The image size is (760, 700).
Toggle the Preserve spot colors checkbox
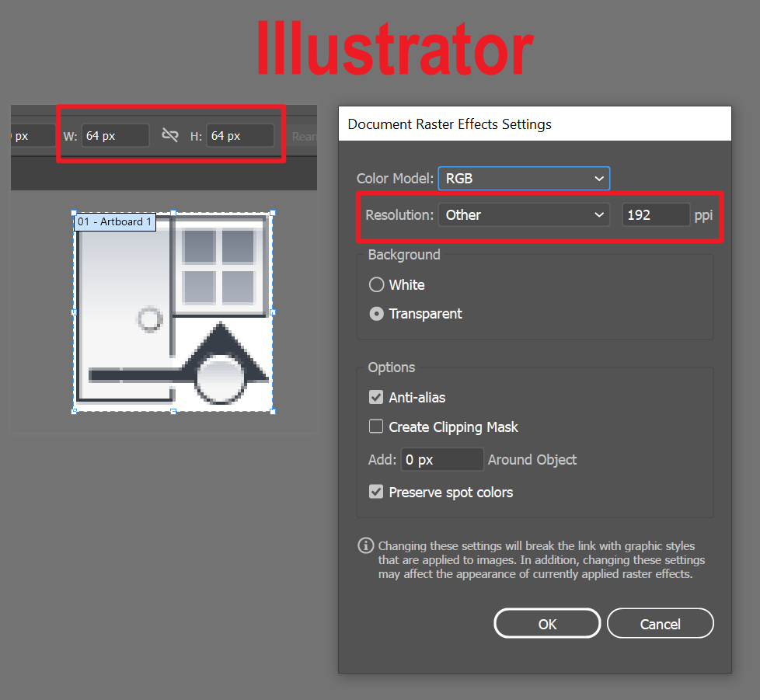(x=376, y=492)
